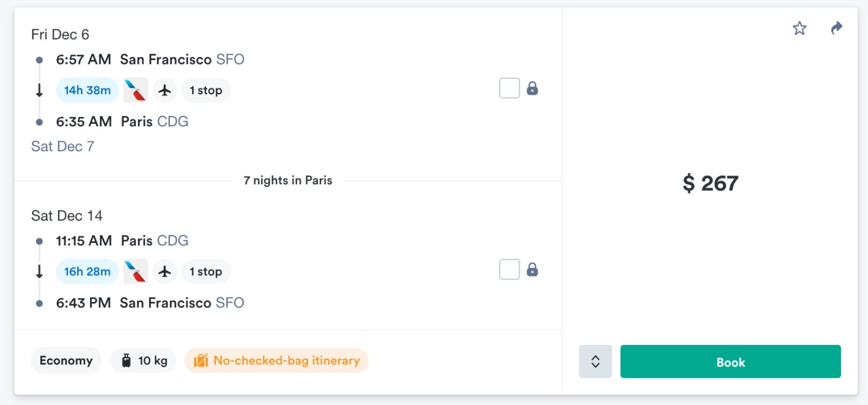The image size is (868, 405).
Task: Click the No-checked-bag itinerary label
Action: (277, 361)
